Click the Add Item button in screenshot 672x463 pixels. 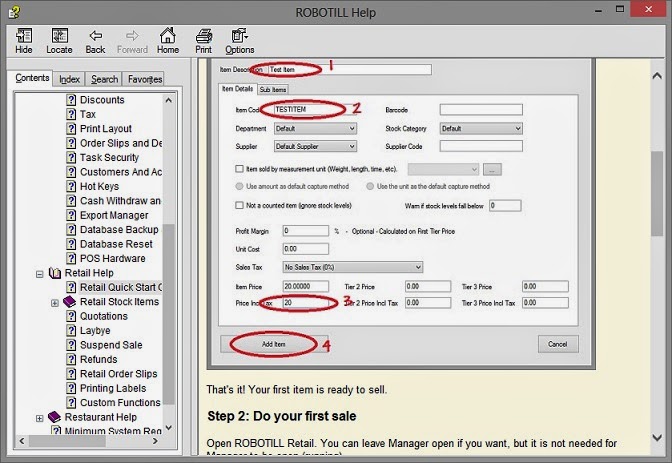click(x=274, y=344)
